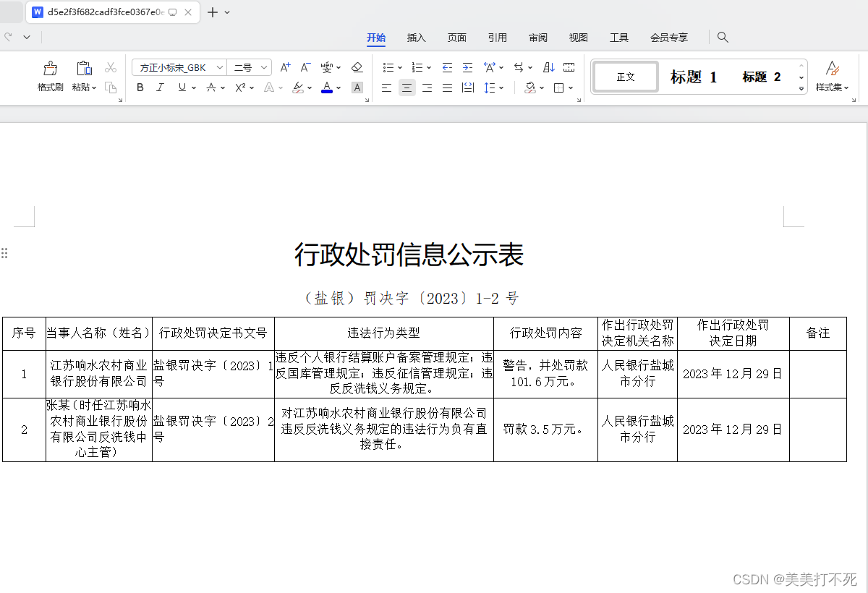This screenshot has height=593, width=868.
Task: Clear formatting with the eraser icon
Action: (x=357, y=67)
